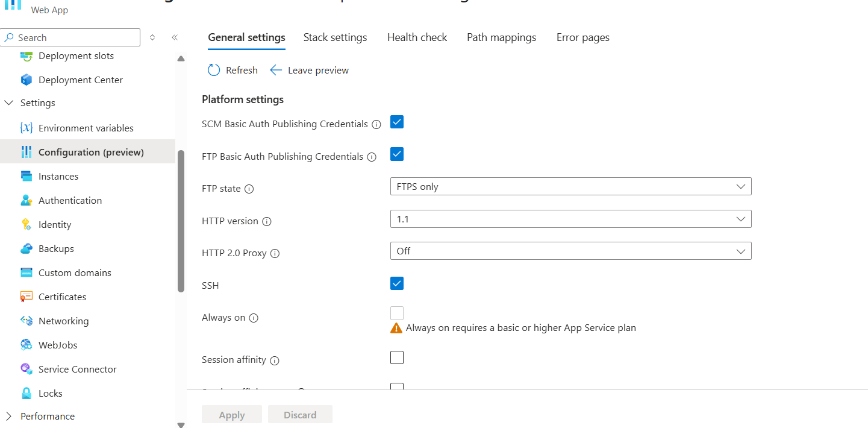Screen dimensions: 868x428
Task: Click info icon next to FTP state
Action: click(x=249, y=189)
